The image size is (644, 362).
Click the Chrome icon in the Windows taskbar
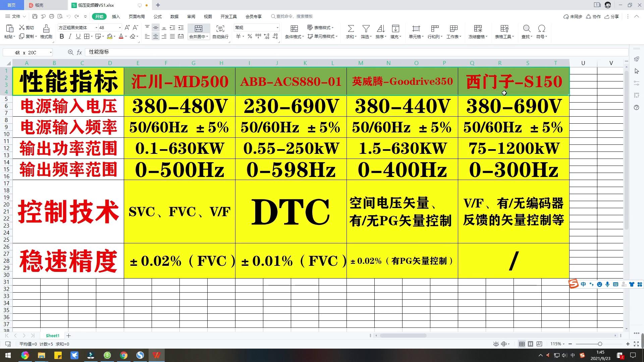tap(124, 355)
